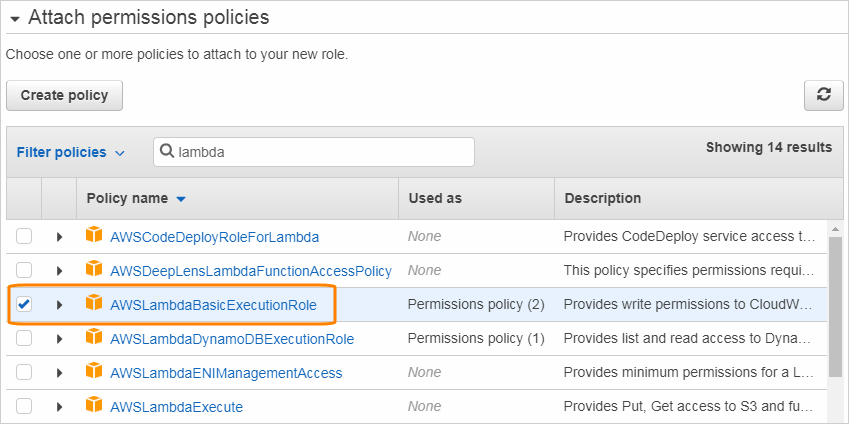Collapse the Attach permissions policies section

pyautogui.click(x=14, y=18)
